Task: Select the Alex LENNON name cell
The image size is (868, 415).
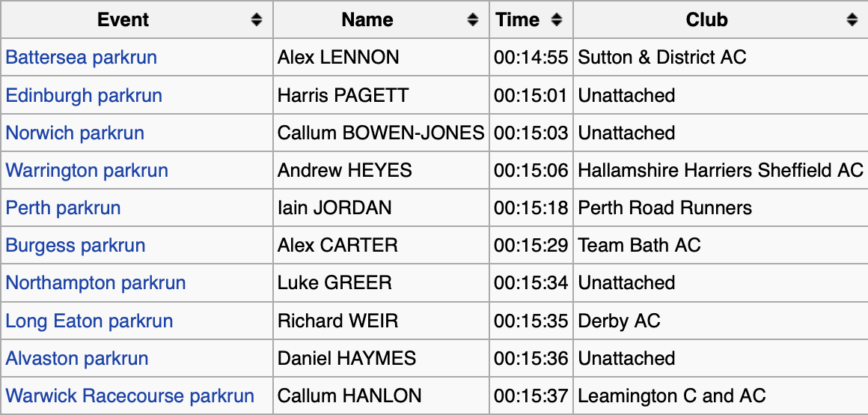Action: [381, 57]
